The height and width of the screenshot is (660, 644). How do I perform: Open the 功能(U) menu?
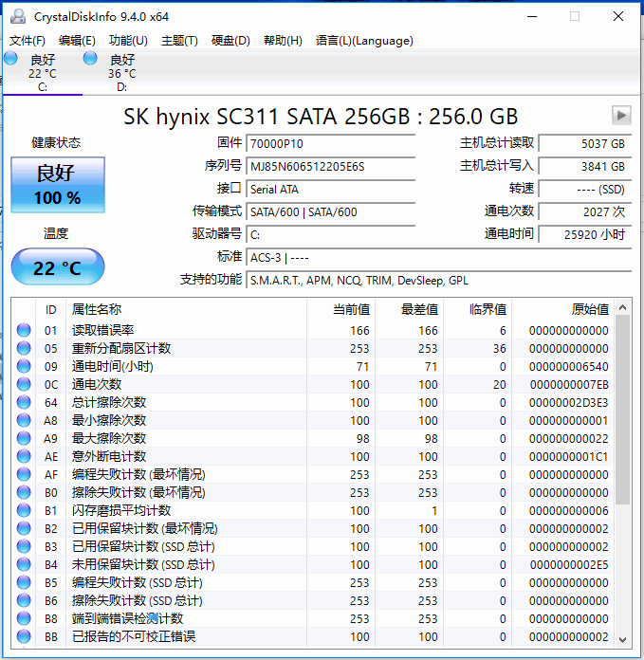(128, 41)
